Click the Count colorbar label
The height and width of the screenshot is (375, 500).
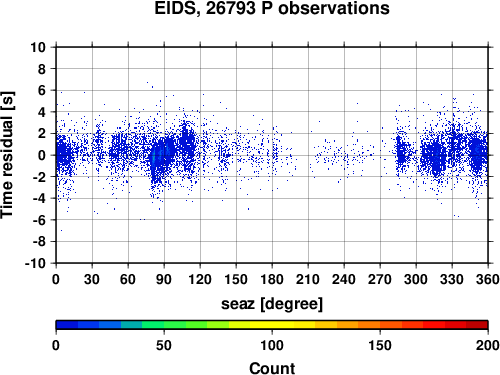click(x=272, y=368)
